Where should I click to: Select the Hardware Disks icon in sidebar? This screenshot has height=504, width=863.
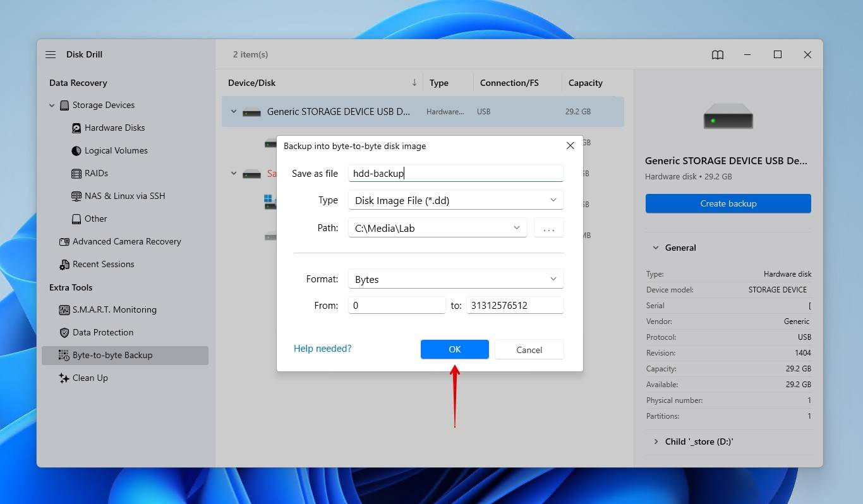(x=76, y=128)
